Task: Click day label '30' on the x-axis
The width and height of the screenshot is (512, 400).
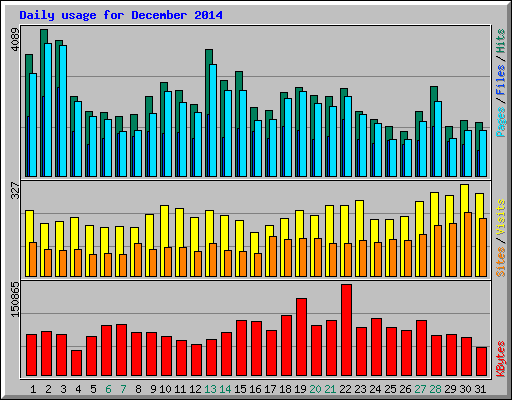Action: tap(465, 389)
